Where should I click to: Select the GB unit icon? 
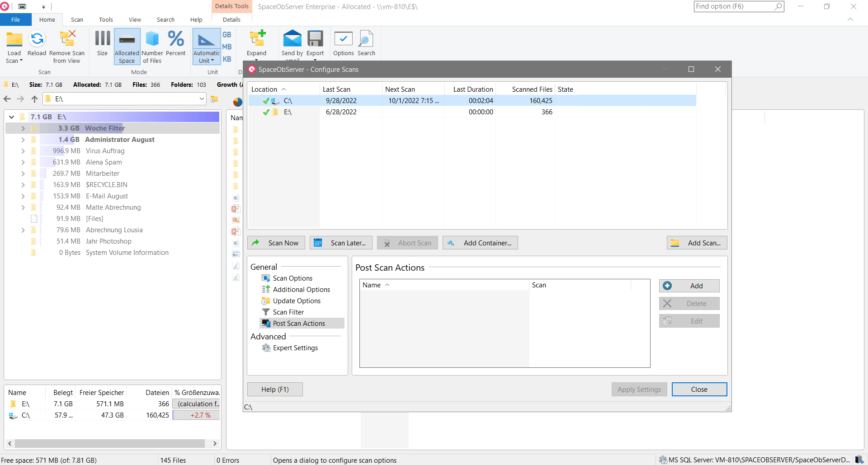click(x=226, y=35)
